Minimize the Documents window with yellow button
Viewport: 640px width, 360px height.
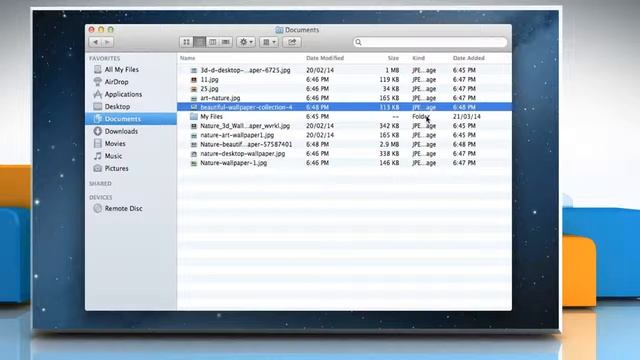pyautogui.click(x=101, y=29)
